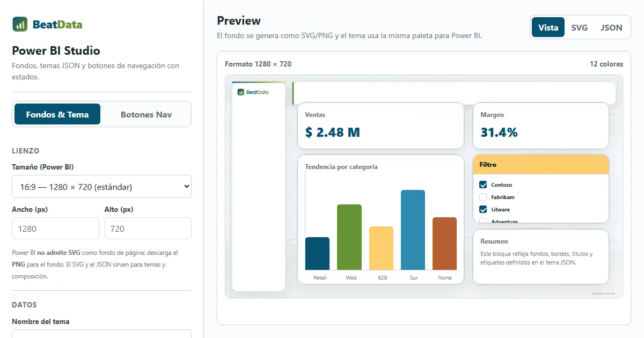This screenshot has width=644, height=338.
Task: Click the blank title bar in preview
Action: (454, 93)
